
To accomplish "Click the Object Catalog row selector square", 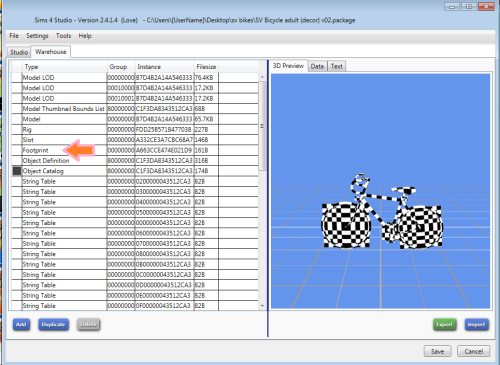I will pos(17,171).
